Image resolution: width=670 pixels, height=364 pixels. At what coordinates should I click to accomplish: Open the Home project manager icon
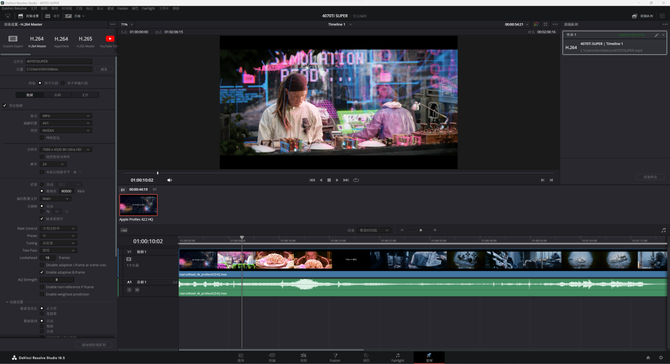(648, 358)
